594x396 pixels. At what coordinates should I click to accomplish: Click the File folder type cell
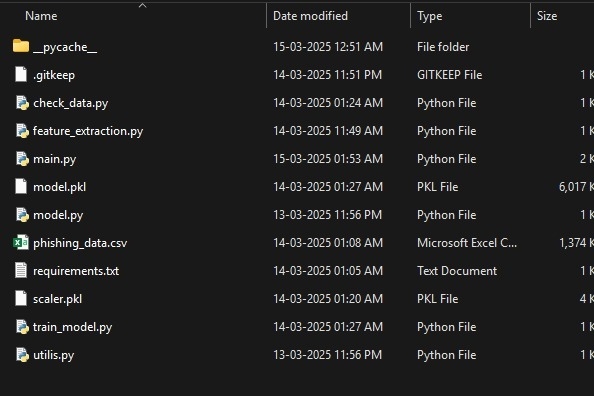click(x=443, y=47)
